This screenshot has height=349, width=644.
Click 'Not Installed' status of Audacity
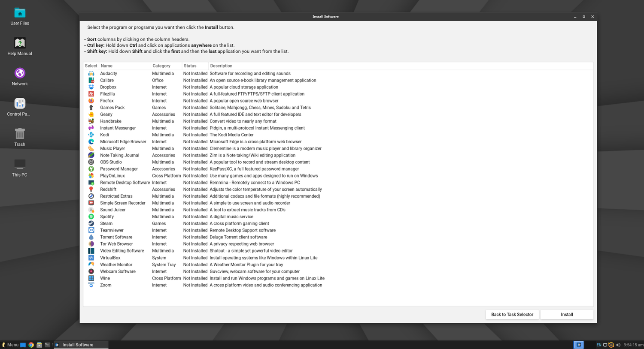point(195,74)
